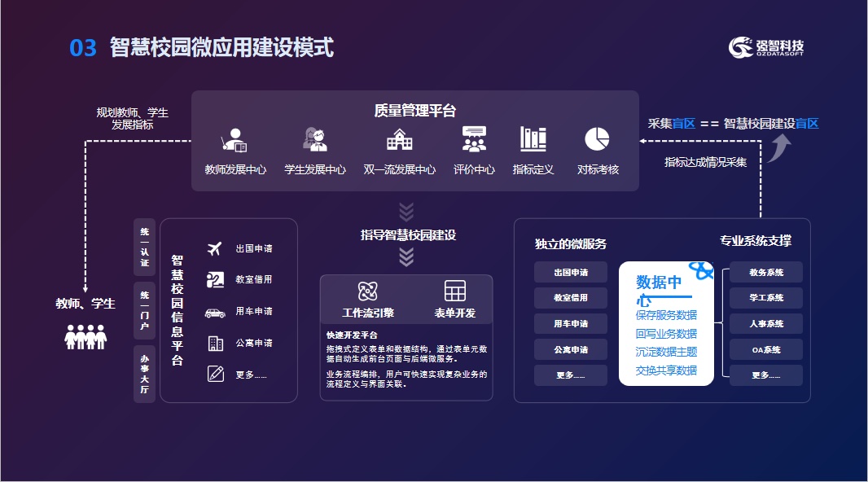This screenshot has width=868, height=482.
Task: Click 教室借用 button under 独立的微服务
Action: [570, 298]
